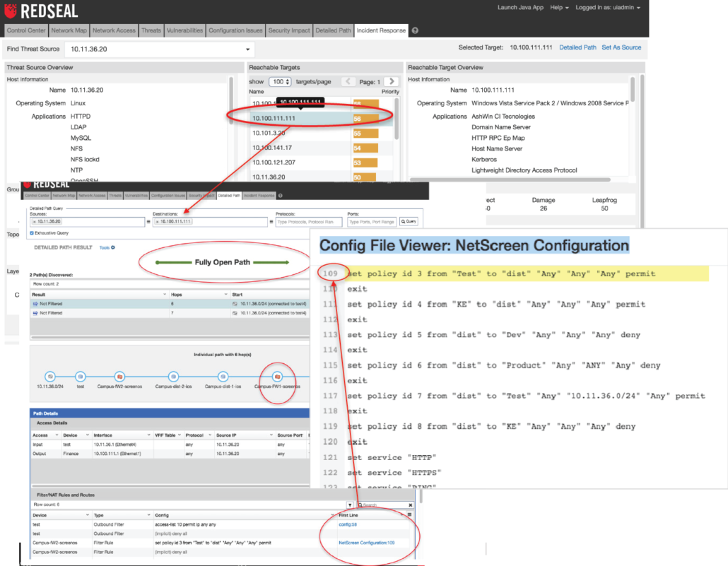Screen dimensions: 728x566
Task: Click the Reachable Targets list scrollbar
Action: [x=396, y=119]
